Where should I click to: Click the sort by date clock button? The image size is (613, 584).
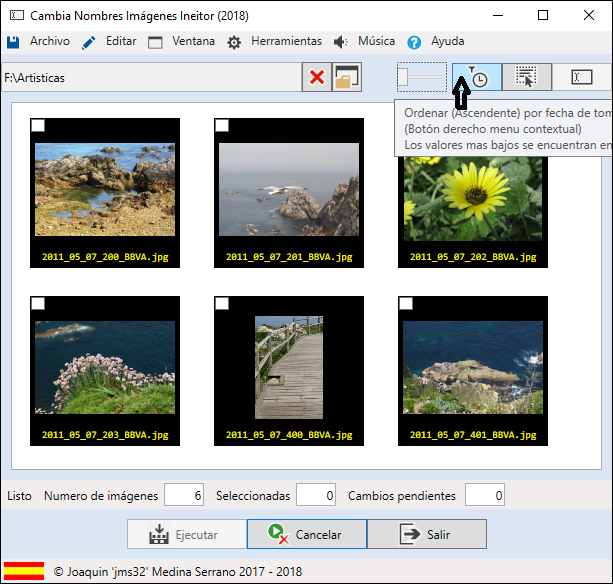(x=477, y=77)
